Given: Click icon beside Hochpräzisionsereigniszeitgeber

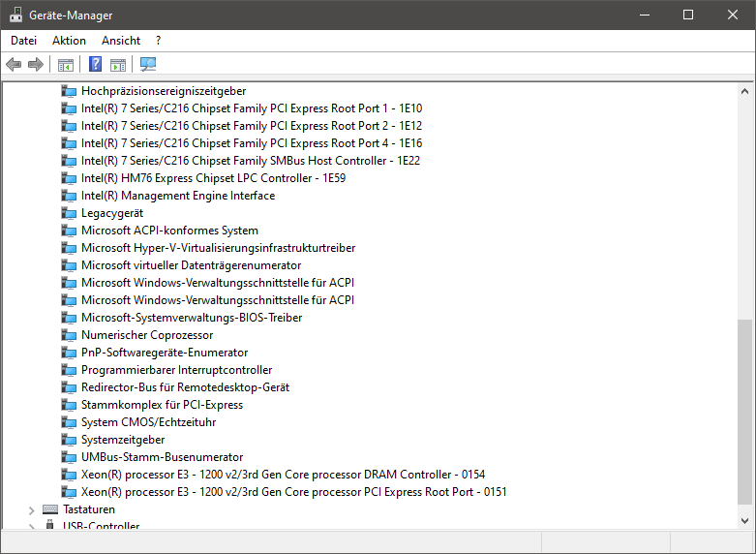Looking at the screenshot, I should [69, 91].
